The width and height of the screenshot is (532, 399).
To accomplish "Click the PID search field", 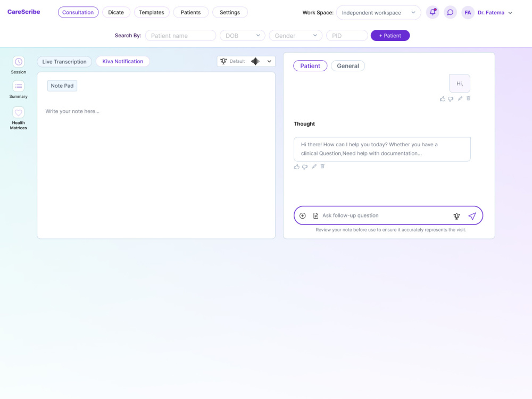I will 347,36.
